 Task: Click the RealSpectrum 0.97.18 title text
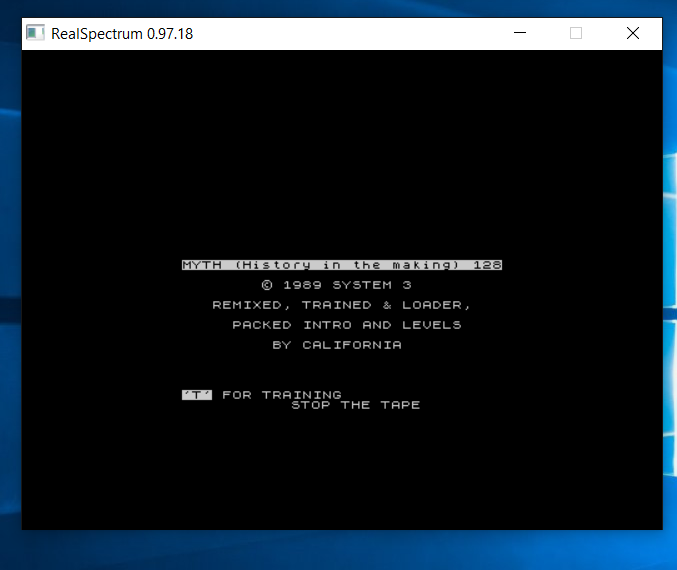(122, 34)
